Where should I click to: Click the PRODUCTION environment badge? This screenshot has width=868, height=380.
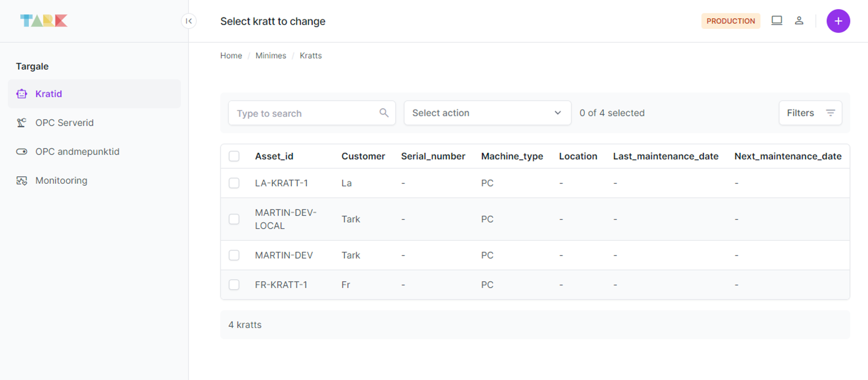(730, 21)
